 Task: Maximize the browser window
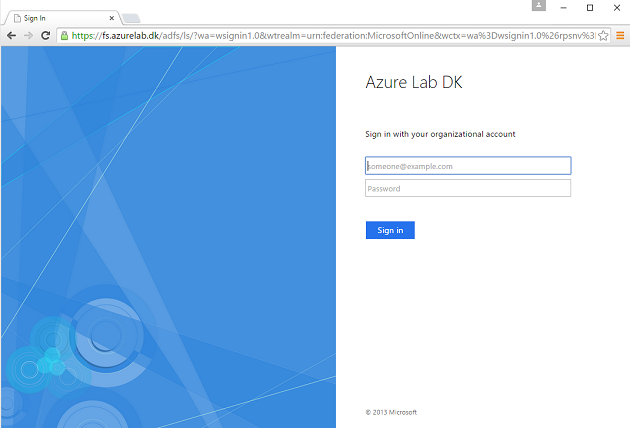tap(590, 8)
